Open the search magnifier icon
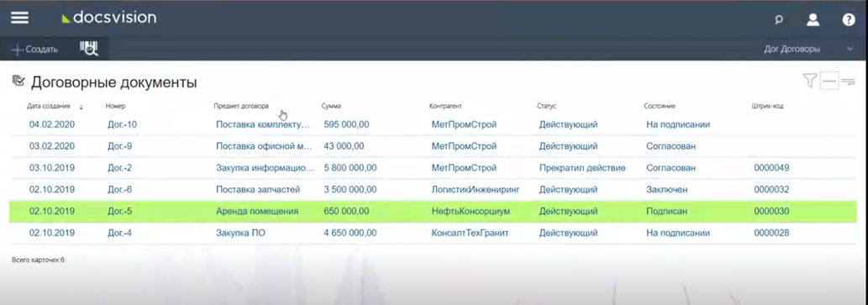This screenshot has width=868, height=305. (x=779, y=20)
